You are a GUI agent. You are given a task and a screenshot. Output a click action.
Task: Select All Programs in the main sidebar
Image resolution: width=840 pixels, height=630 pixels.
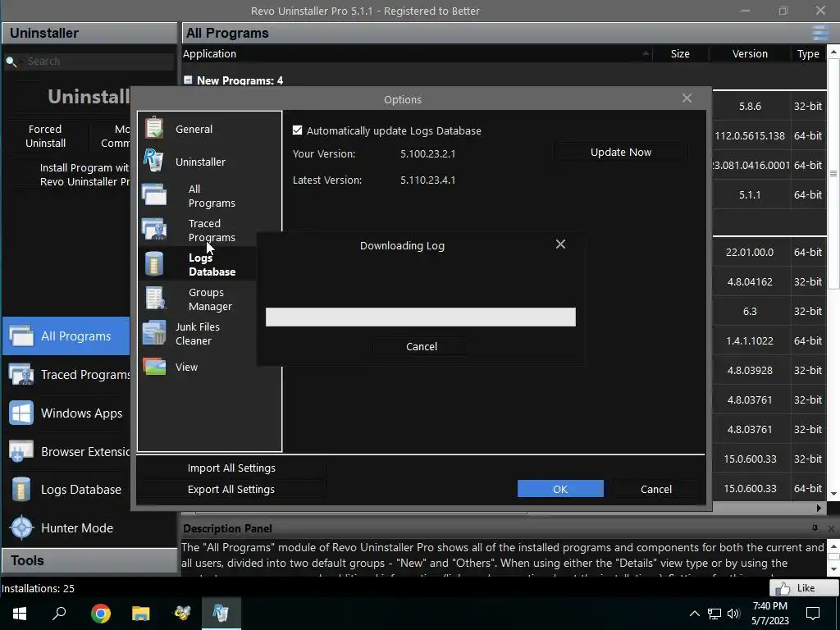tap(66, 336)
